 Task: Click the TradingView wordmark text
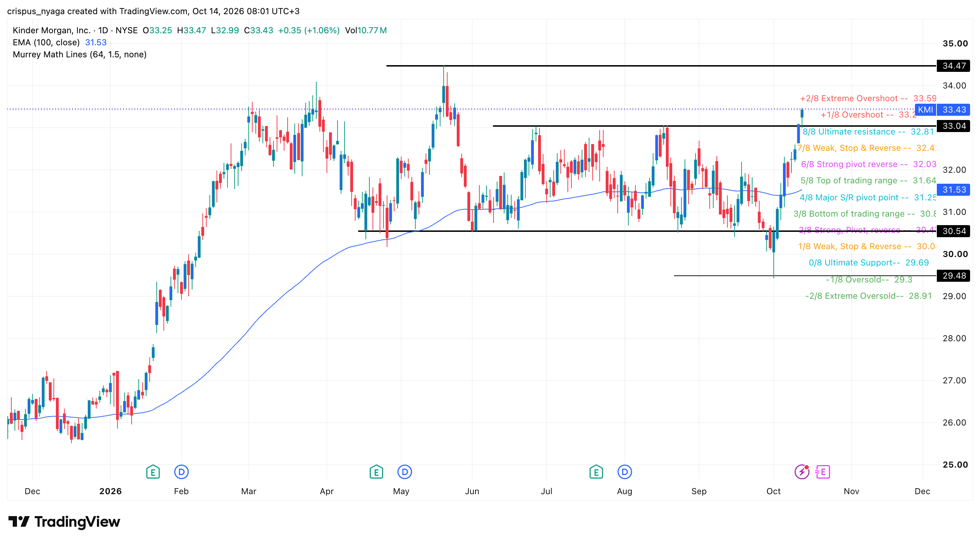pyautogui.click(x=77, y=521)
